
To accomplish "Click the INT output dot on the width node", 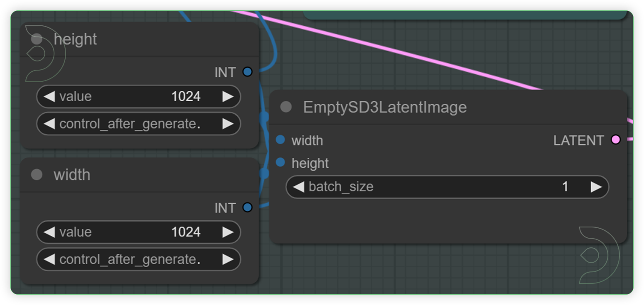I will [x=247, y=207].
